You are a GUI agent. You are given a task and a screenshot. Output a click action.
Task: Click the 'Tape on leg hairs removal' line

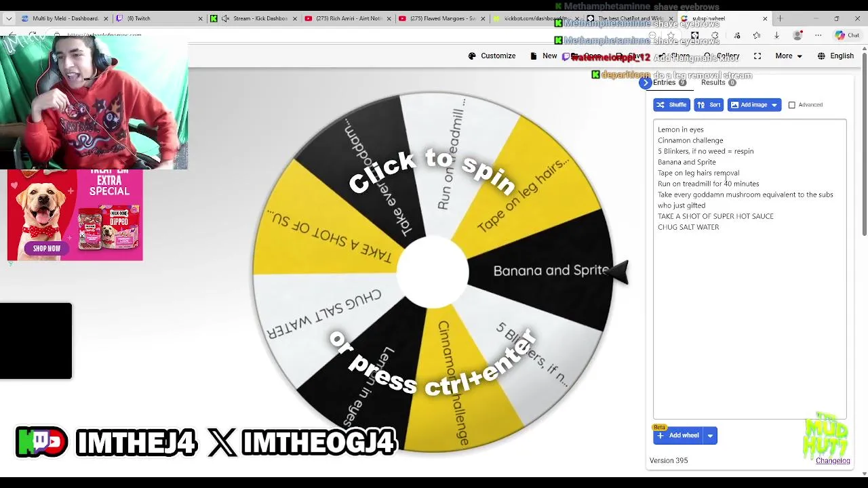coord(698,173)
